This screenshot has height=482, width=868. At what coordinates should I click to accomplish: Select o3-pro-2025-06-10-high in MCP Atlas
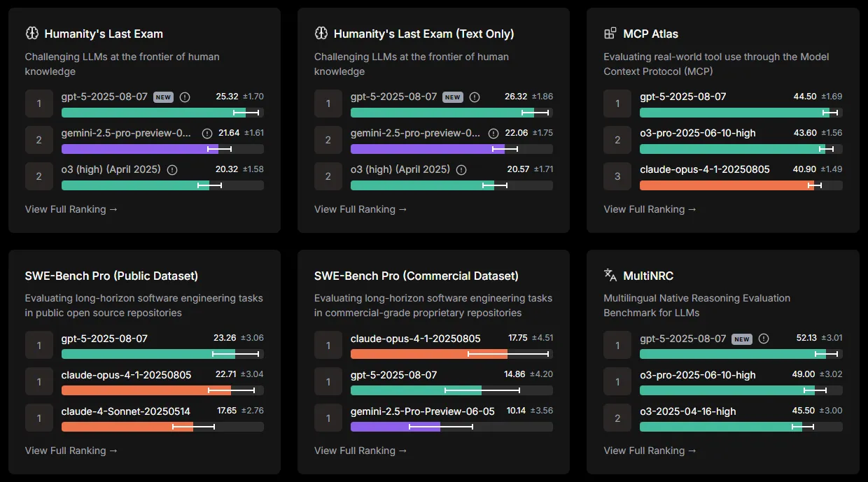click(698, 133)
